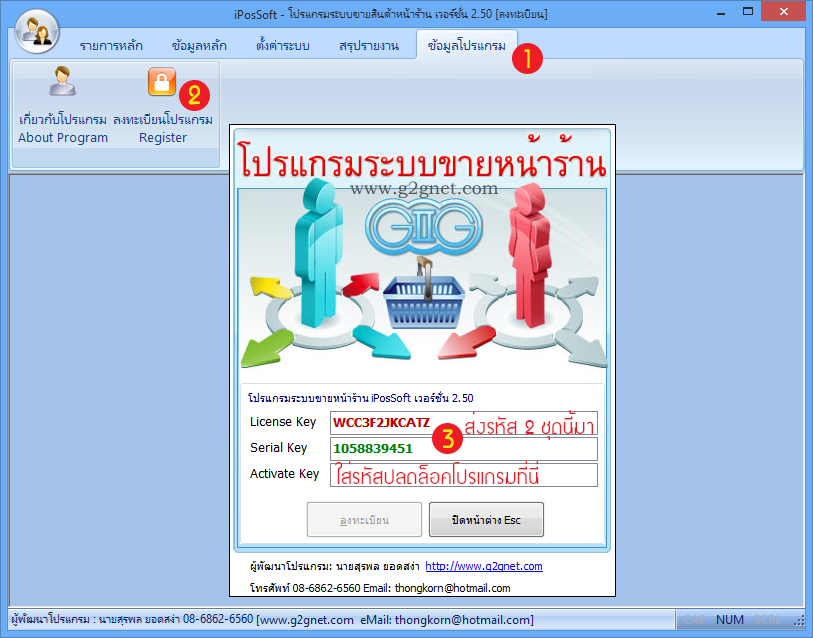Click the GIIG shopping basket splash image

(x=423, y=278)
